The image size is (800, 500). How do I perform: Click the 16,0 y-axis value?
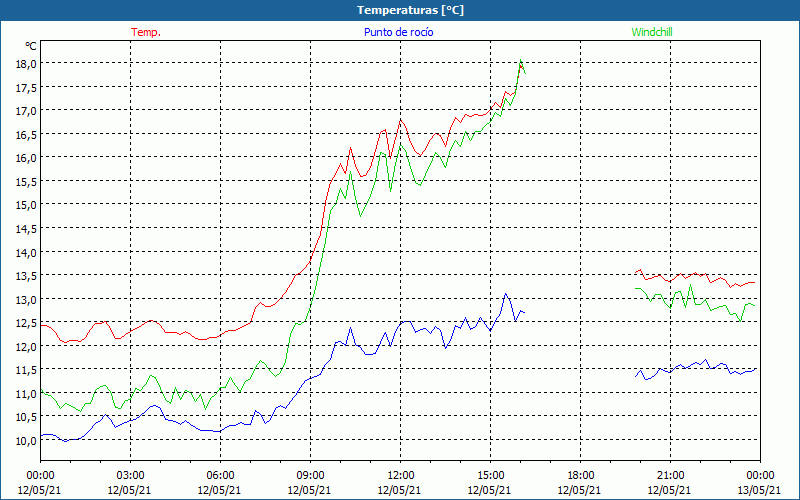point(26,158)
